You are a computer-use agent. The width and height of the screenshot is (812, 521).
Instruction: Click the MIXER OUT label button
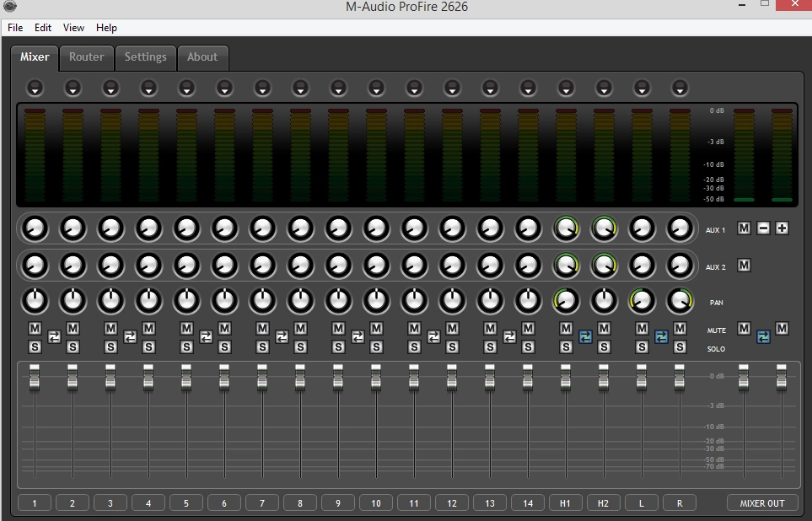click(761, 502)
